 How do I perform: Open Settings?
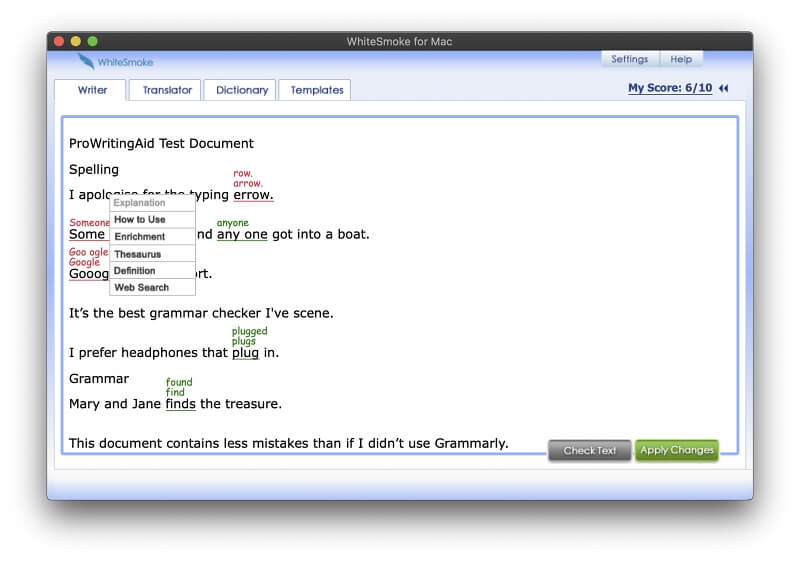(x=630, y=59)
